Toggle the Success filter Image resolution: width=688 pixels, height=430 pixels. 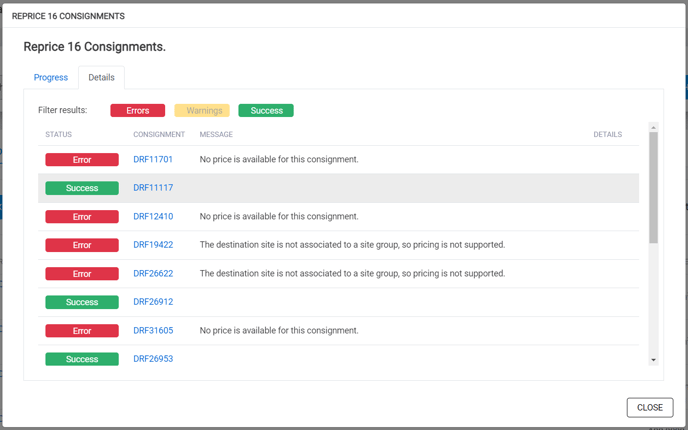click(x=266, y=111)
